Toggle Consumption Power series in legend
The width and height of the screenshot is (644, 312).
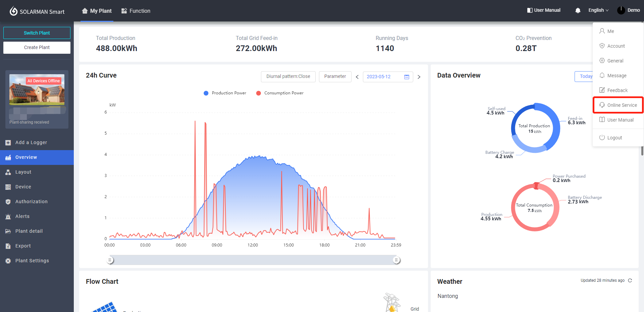pos(280,93)
